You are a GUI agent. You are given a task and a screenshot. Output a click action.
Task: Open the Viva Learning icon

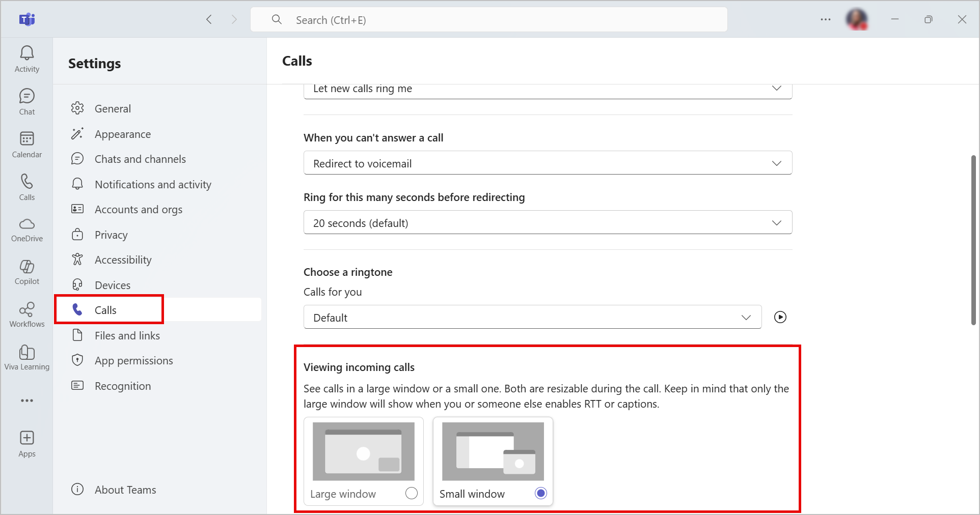[27, 352]
